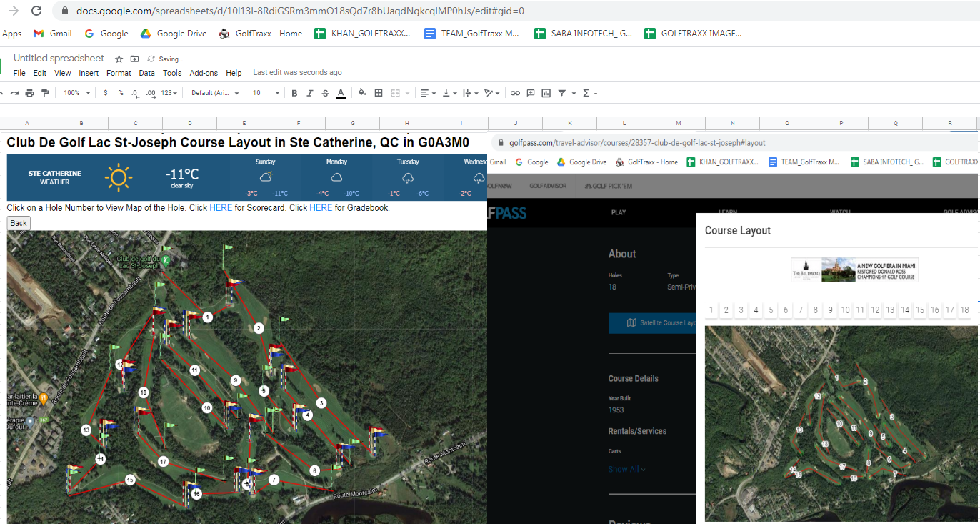Click the Insert link icon
This screenshot has width=980, height=524.
[x=515, y=93]
